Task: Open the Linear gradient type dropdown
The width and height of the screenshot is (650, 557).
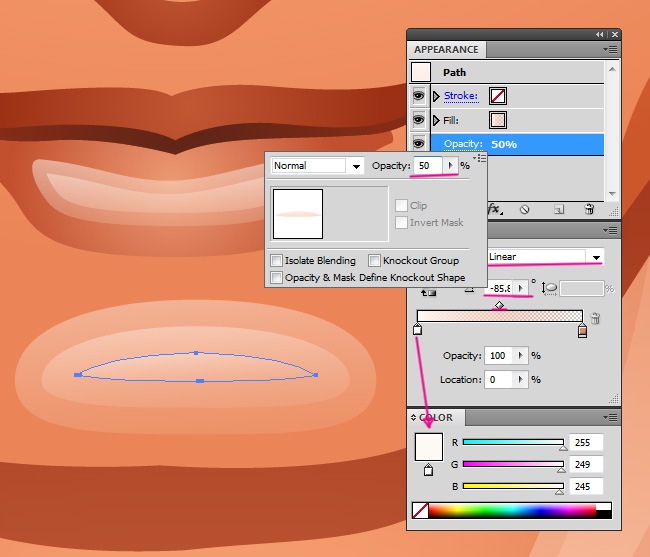Action: click(596, 257)
